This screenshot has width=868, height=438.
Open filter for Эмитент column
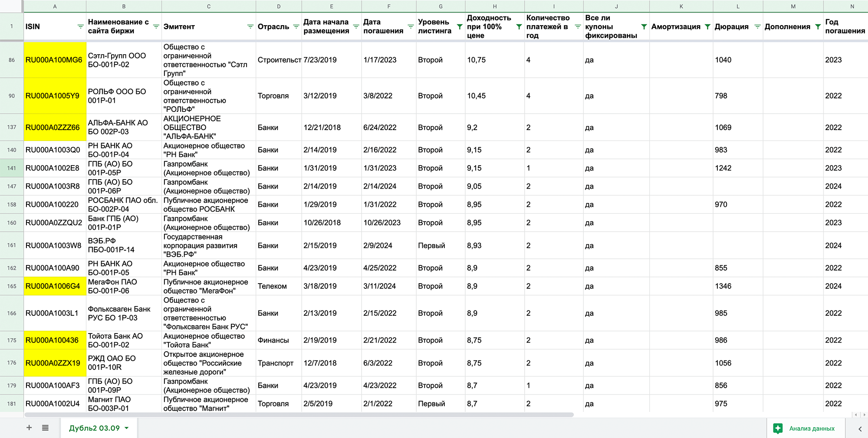250,26
